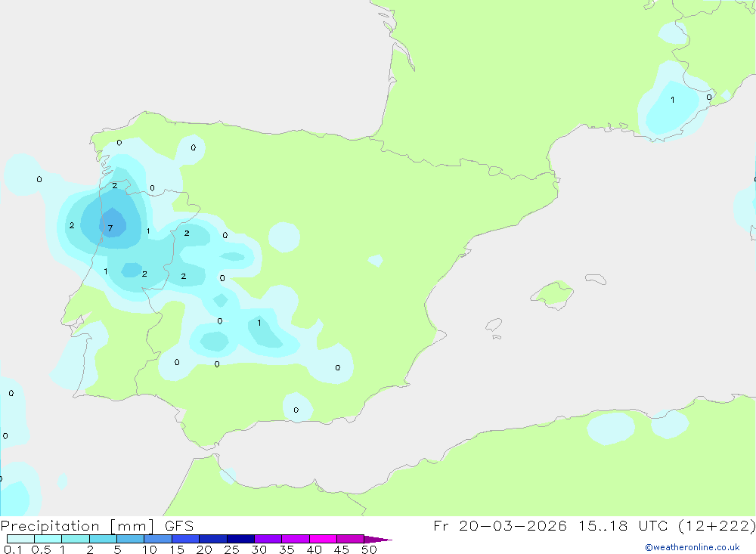Click the 25–30 mm legend color box
Screen dimensions: 756x554
click(240, 539)
